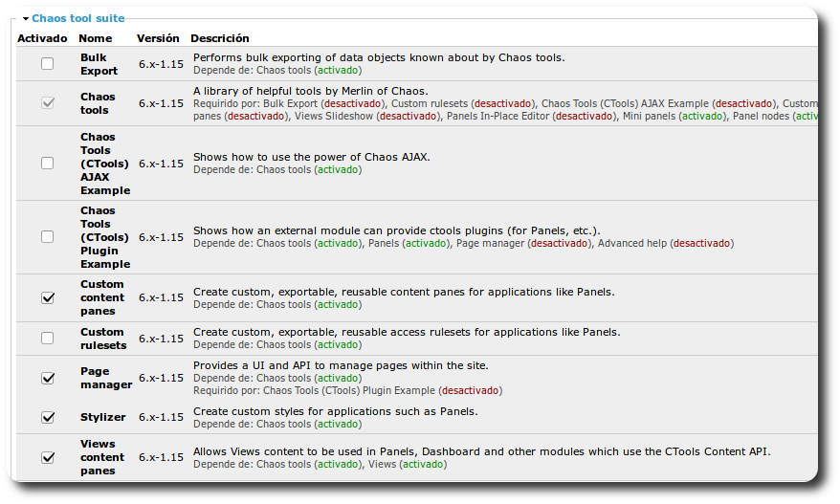The height and width of the screenshot is (504, 840).
Task: Enable the Custom rulesets checkbox
Action: [x=48, y=339]
